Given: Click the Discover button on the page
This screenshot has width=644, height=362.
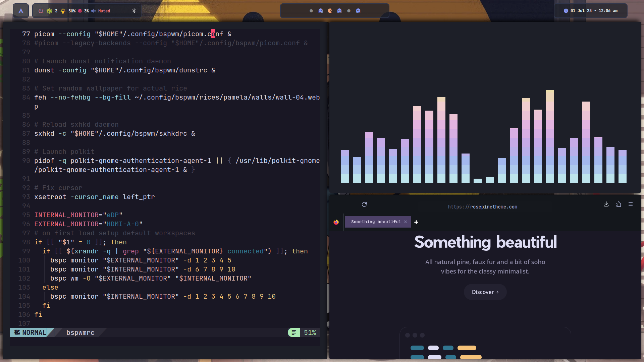Looking at the screenshot, I should point(485,292).
